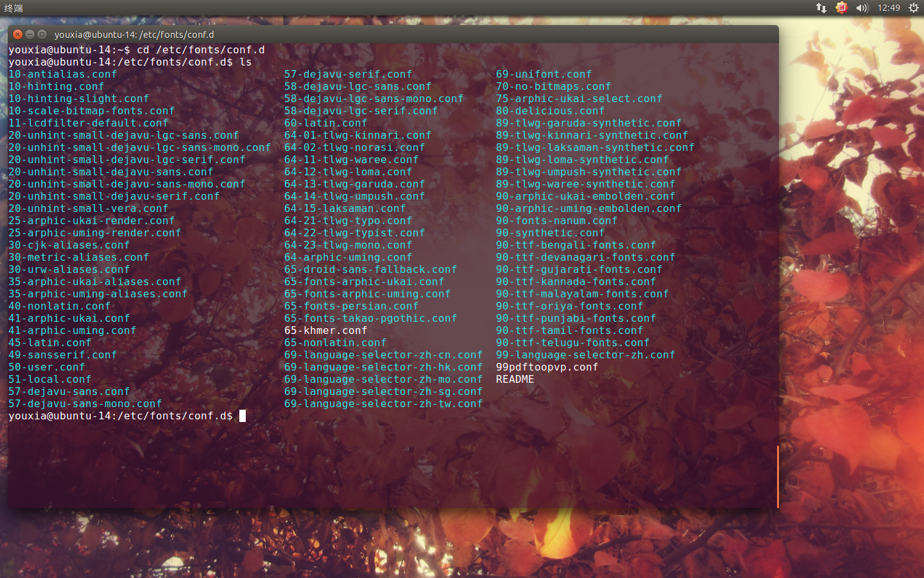Click the 89-tlwg-laksaman-synthetic.conf entry
The width and height of the screenshot is (924, 578).
(595, 148)
